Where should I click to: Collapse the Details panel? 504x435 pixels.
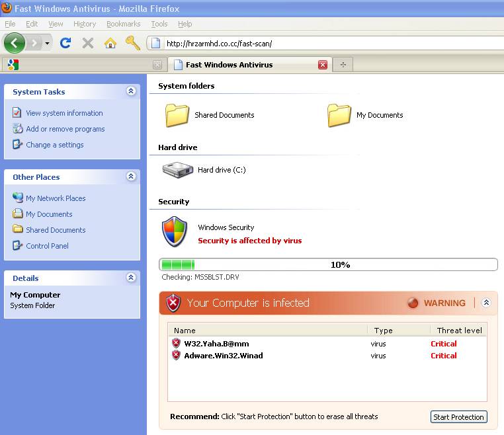131,277
